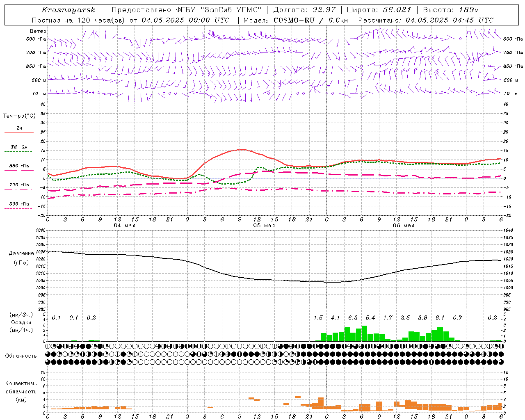
Task: Select the 'Прогноз на 120 часа(ов)' forecast header
Action: (79, 20)
